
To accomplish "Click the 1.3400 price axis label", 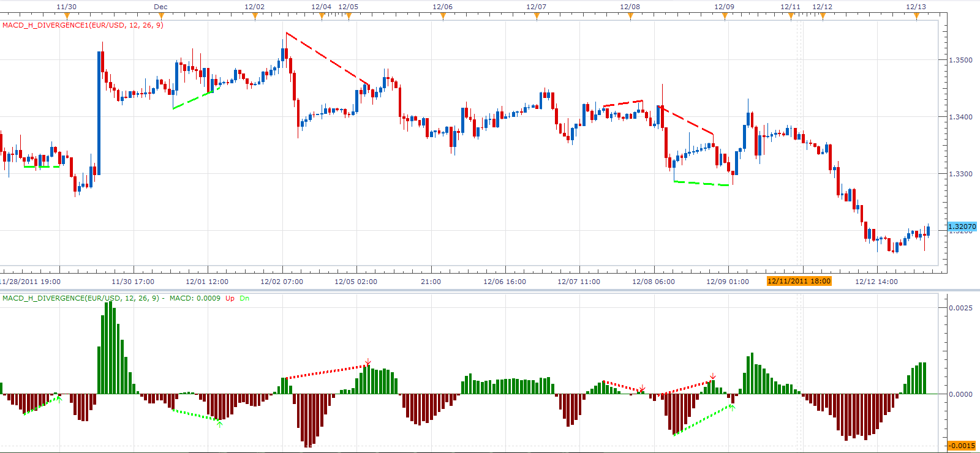I will coord(960,117).
